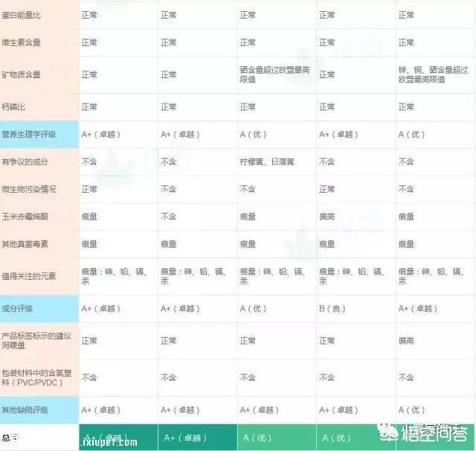Select the 其他真菌毒素 row label
Screen dimensions: 476x451
click(x=25, y=244)
